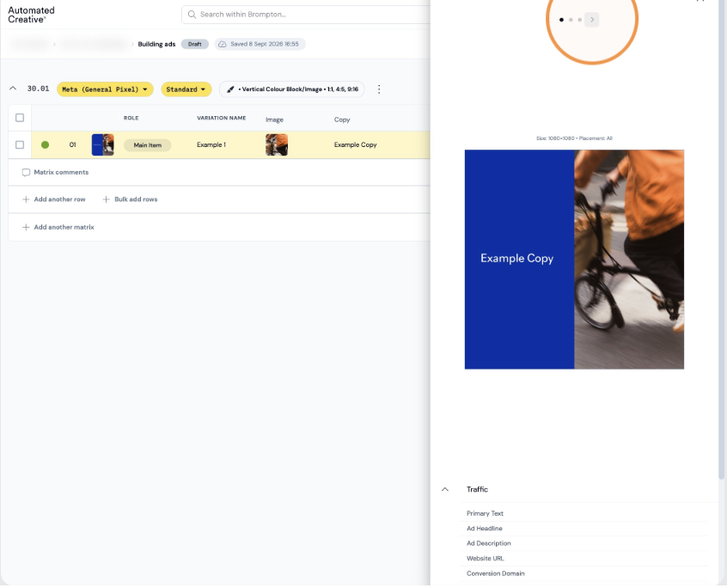727x588 pixels.
Task: Select the Primary Text field row
Action: tap(583, 513)
